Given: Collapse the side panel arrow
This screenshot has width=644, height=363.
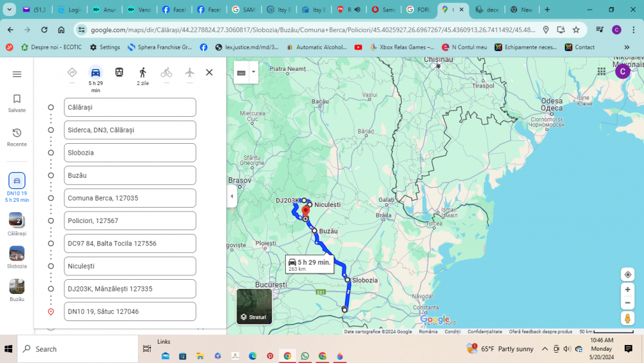Looking at the screenshot, I should 232,196.
